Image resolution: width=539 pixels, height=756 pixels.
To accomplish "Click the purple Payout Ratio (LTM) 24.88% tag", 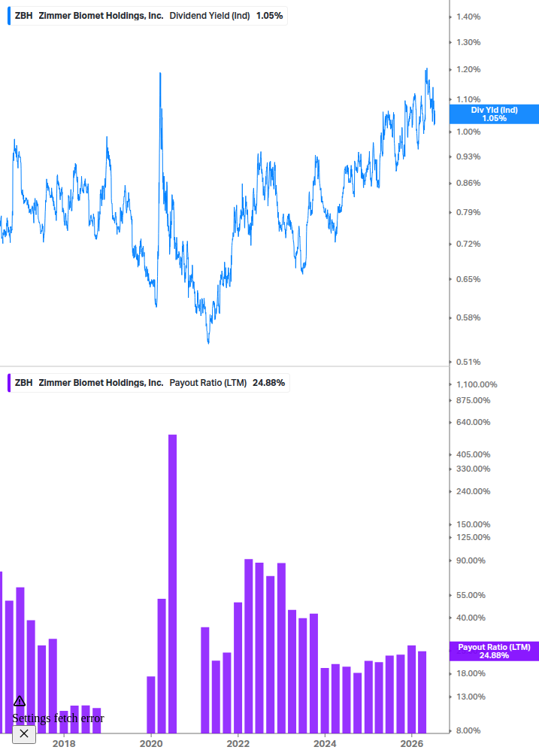I will pos(494,651).
